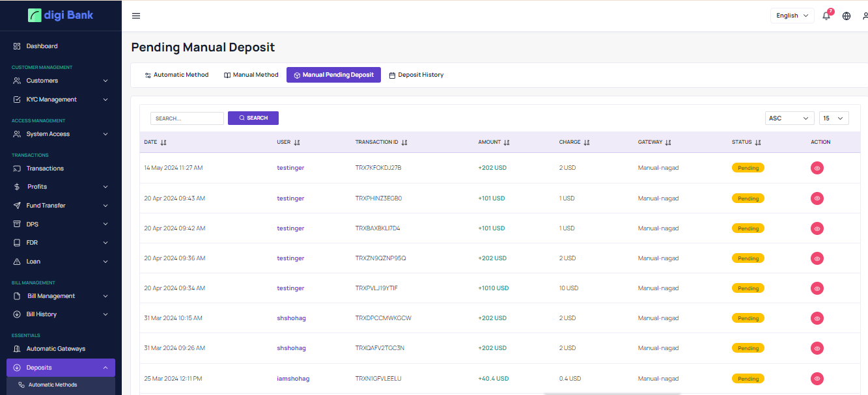Open the notifications bell icon

pos(826,16)
